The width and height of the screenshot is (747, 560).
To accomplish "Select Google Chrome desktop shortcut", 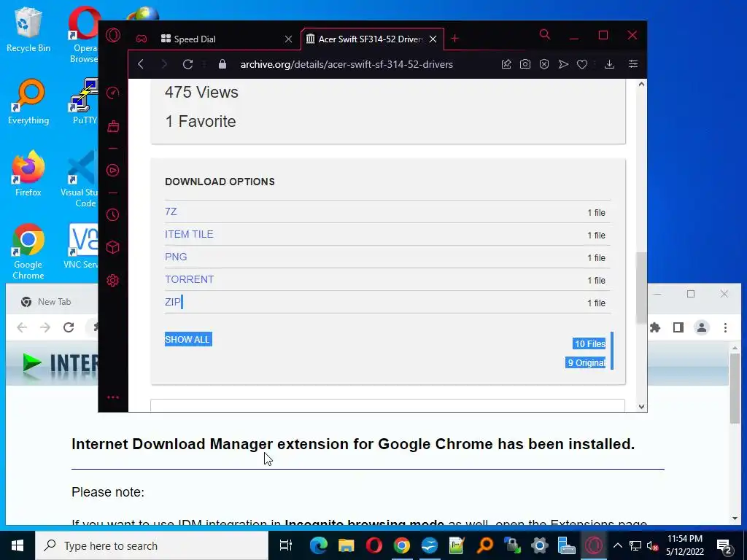I will coord(28,252).
